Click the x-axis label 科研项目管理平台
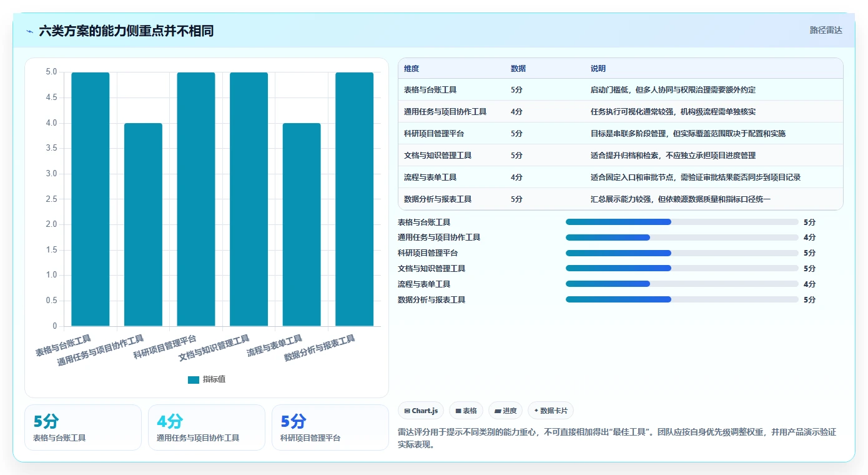This screenshot has width=868, height=475. point(165,347)
